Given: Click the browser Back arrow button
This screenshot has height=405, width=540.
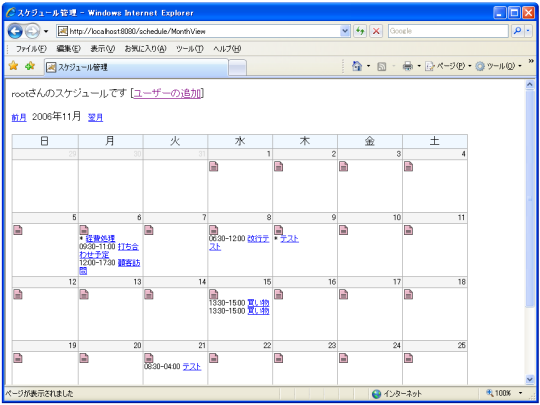Looking at the screenshot, I should (15, 31).
